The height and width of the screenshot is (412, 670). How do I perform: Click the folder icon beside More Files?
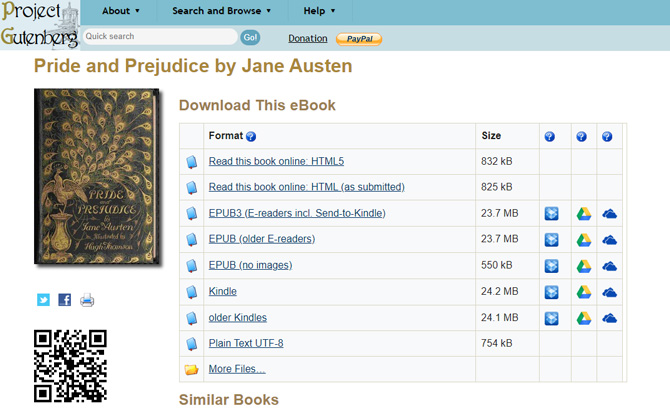coord(191,369)
